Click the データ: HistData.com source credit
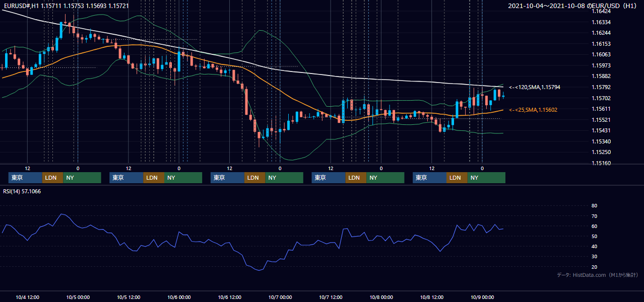Screen dimensions: 644x302 598,275
